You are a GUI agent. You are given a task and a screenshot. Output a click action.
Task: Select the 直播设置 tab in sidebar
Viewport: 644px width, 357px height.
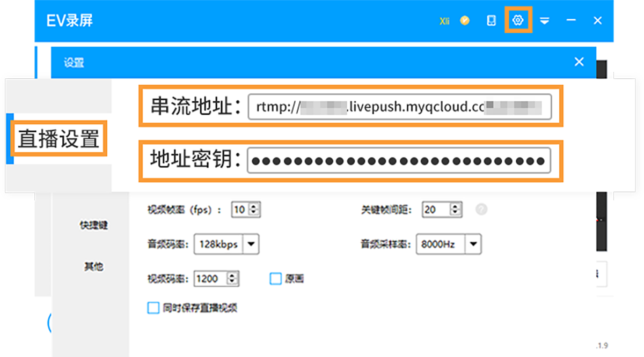[x=58, y=139]
